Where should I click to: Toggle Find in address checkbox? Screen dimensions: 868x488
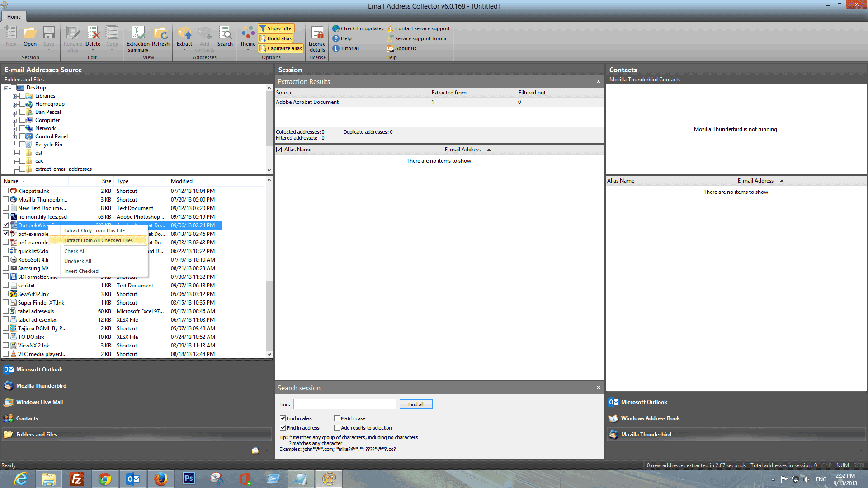(x=283, y=428)
